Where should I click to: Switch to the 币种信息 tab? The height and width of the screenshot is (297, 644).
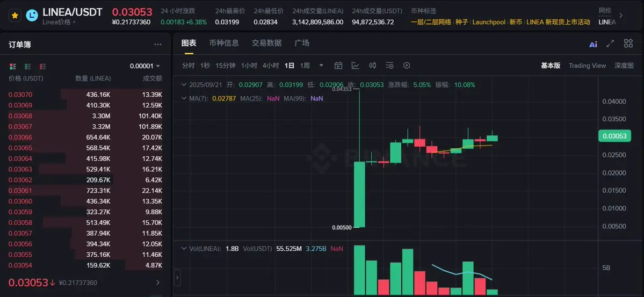pos(224,43)
